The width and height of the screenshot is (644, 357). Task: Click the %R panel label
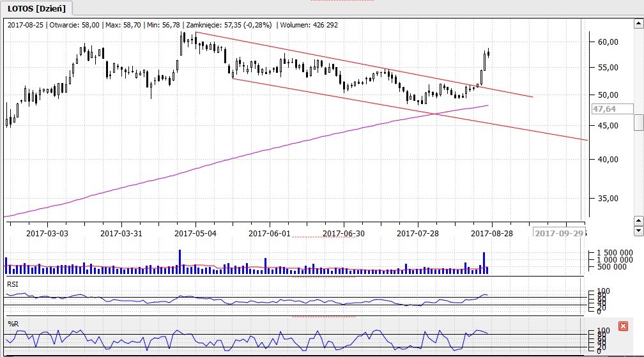(12, 323)
